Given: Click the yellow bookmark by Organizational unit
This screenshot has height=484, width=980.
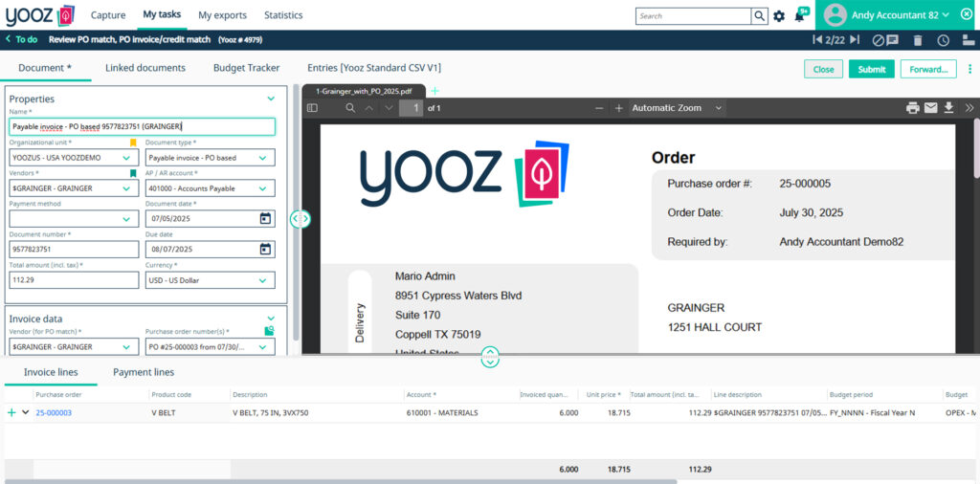Looking at the screenshot, I should (x=132, y=143).
